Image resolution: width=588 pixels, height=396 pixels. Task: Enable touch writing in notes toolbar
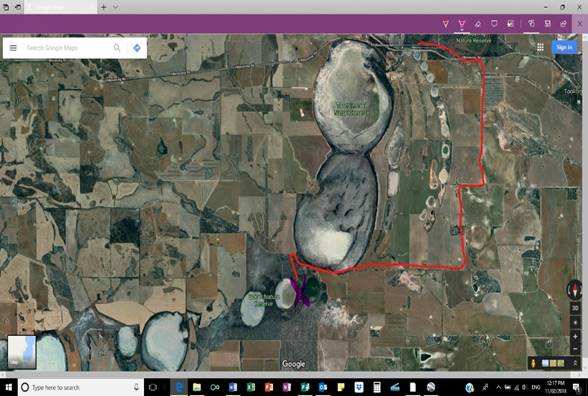pyautogui.click(x=531, y=24)
